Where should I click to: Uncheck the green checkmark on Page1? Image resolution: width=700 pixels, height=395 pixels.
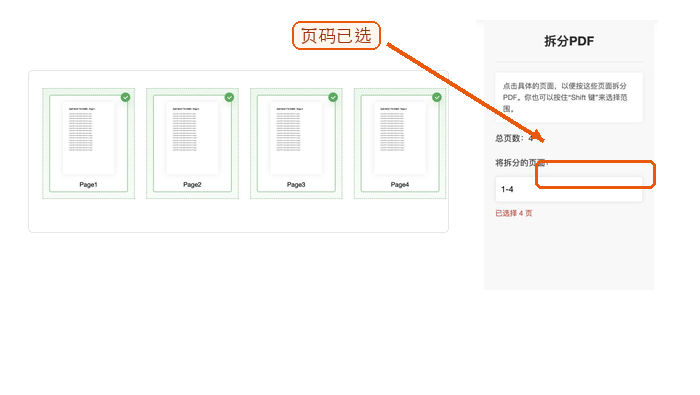pos(125,97)
